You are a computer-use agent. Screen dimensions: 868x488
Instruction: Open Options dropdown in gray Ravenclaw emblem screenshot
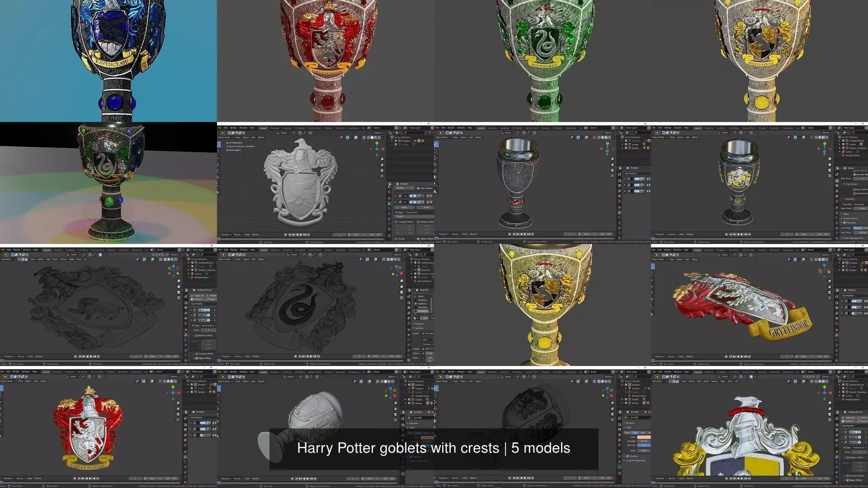coord(379,133)
